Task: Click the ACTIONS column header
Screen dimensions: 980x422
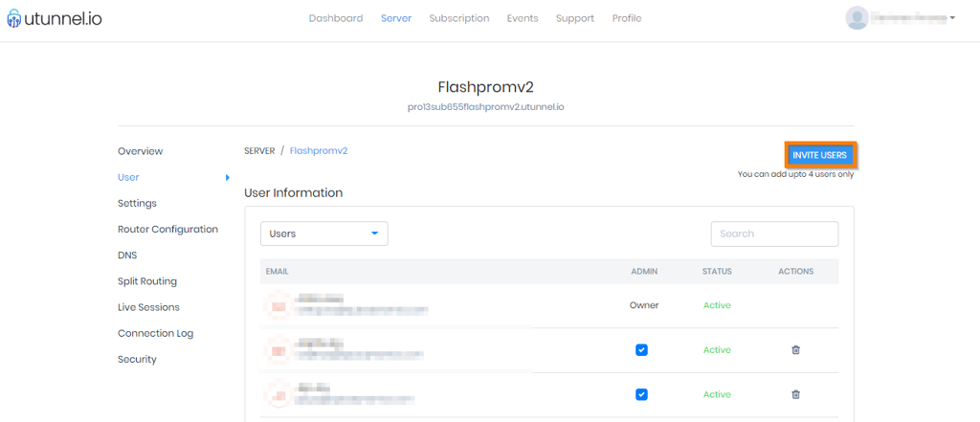Action: pos(795,272)
